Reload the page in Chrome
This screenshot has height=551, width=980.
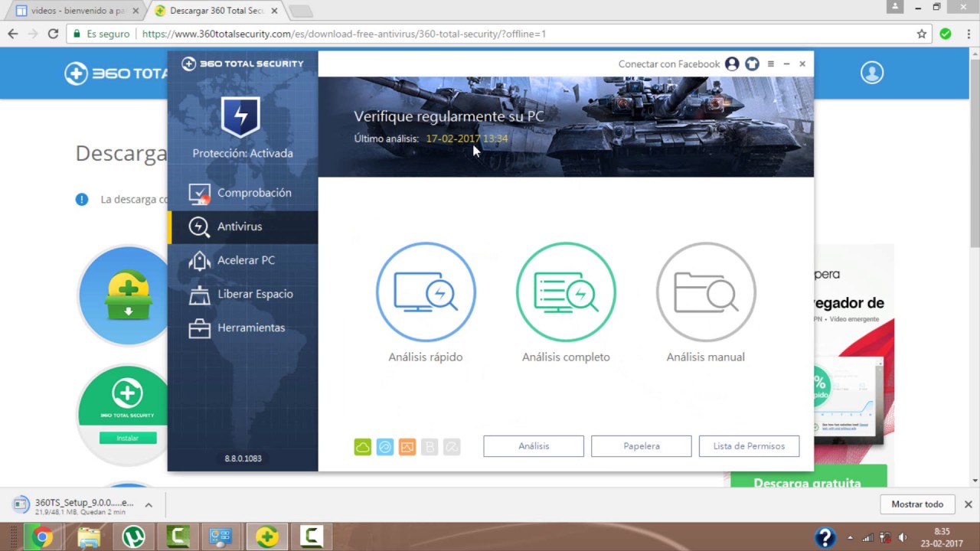(53, 34)
